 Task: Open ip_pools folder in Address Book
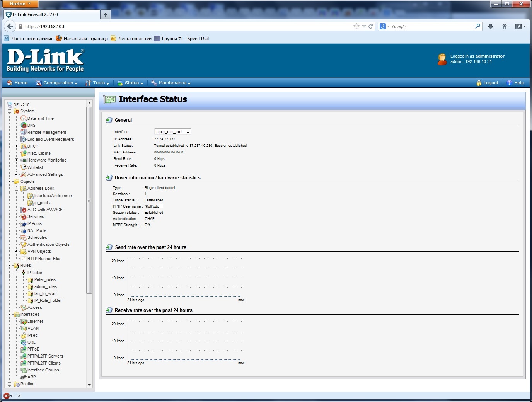coord(42,203)
